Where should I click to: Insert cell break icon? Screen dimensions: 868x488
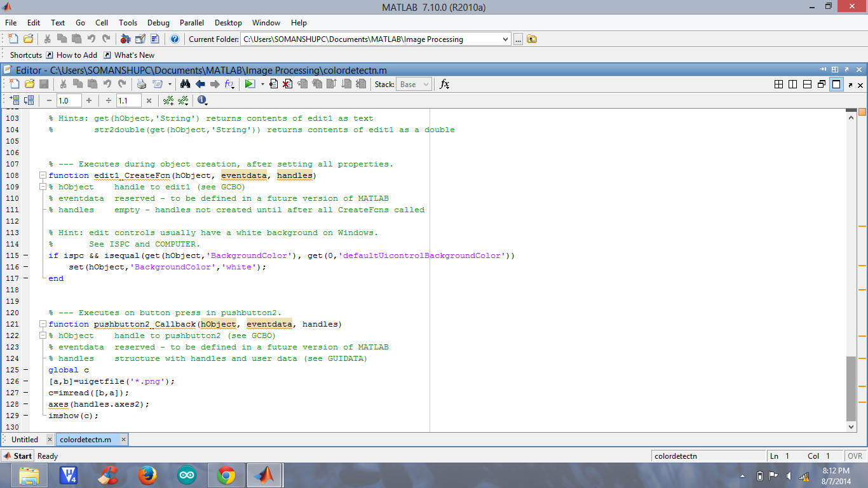click(168, 100)
